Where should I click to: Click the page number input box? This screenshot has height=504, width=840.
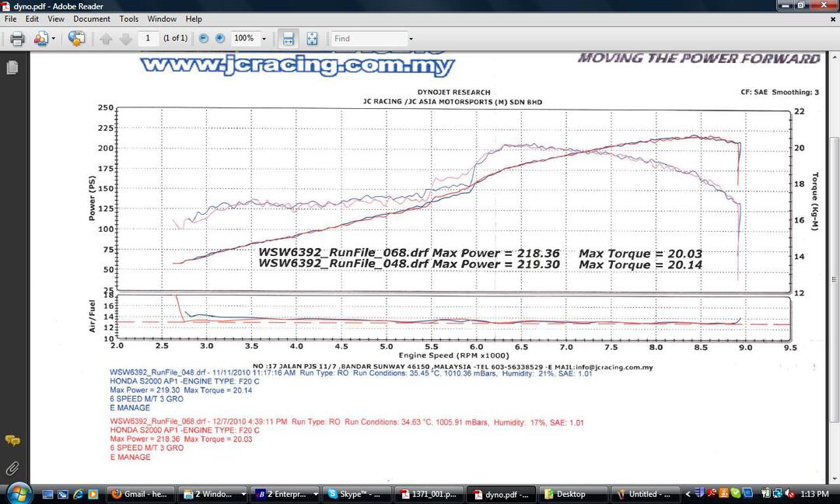pos(148,38)
